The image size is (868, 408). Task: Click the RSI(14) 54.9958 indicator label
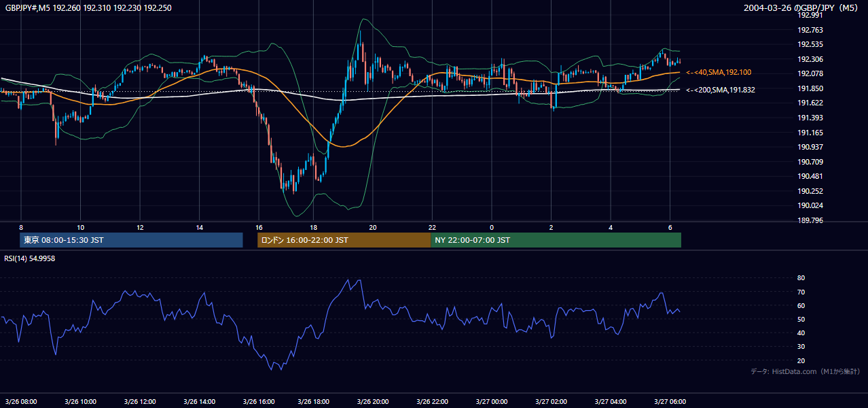pos(30,258)
